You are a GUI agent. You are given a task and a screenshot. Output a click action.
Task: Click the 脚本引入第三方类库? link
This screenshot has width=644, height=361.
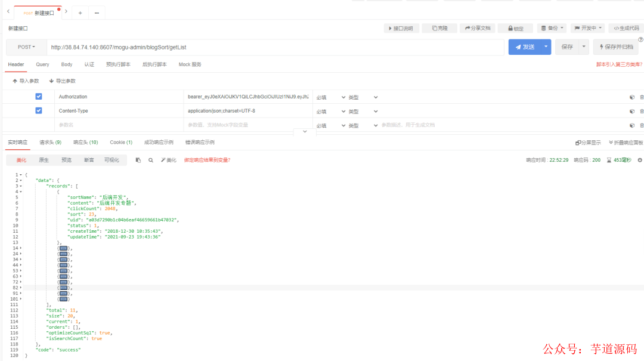pyautogui.click(x=619, y=64)
